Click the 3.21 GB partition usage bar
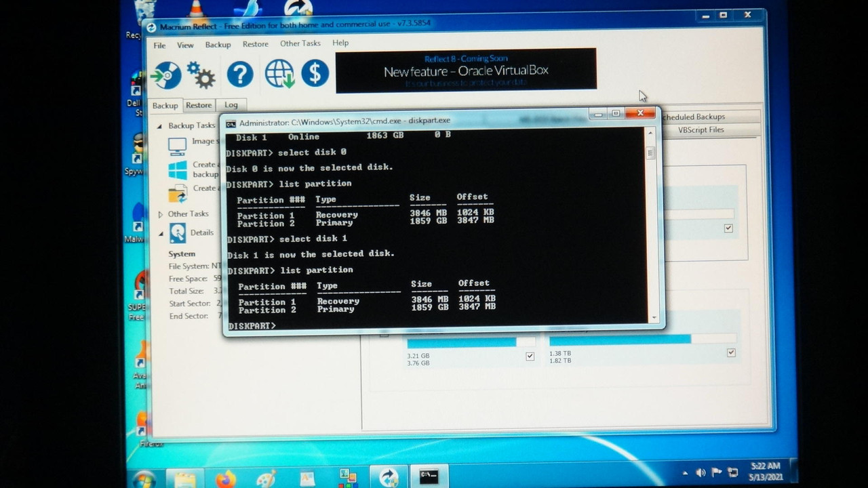The width and height of the screenshot is (868, 488). (x=471, y=342)
